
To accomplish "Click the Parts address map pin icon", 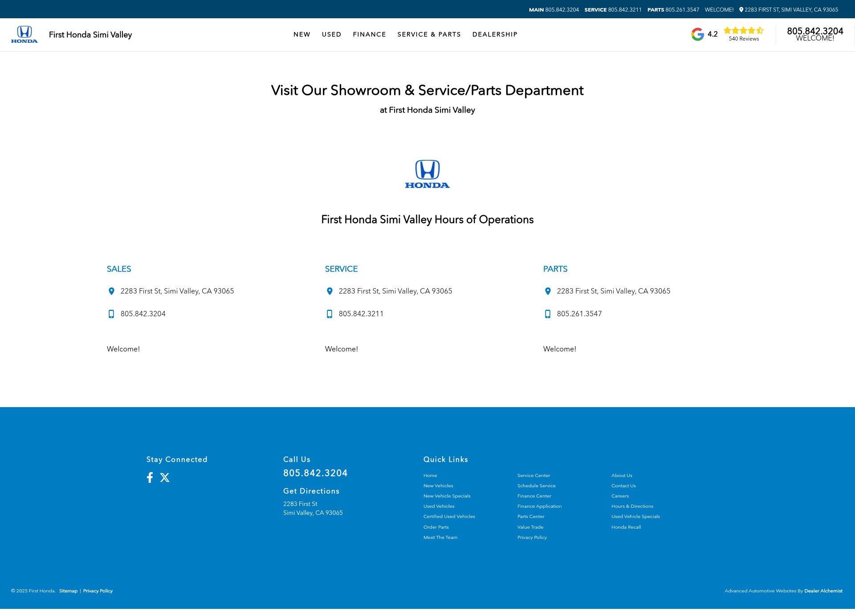I will pos(548,291).
